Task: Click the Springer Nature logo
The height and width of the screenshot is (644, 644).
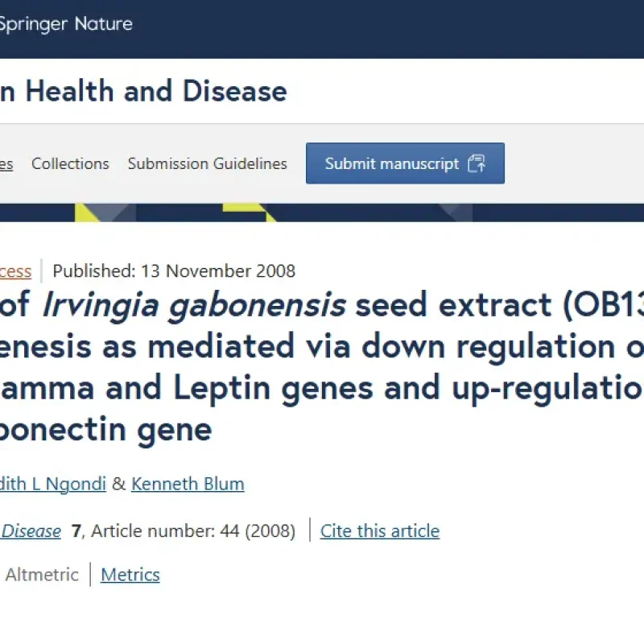Action: (x=66, y=24)
